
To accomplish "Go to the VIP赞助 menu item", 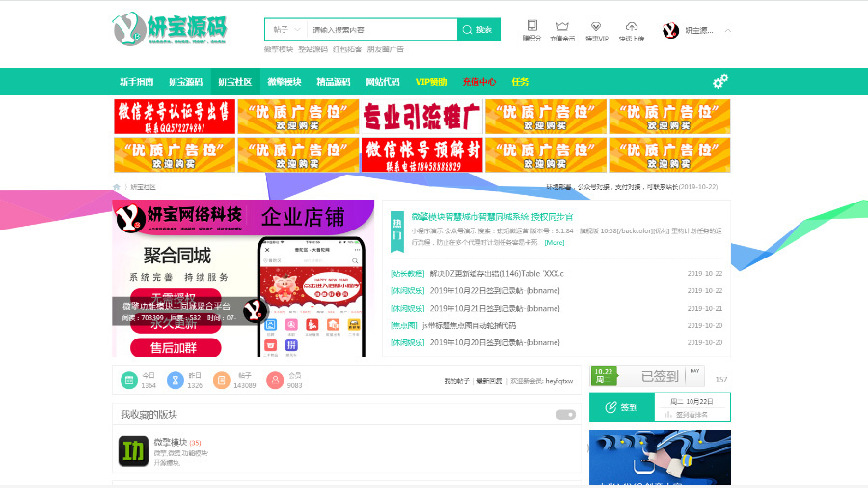I will [x=431, y=82].
